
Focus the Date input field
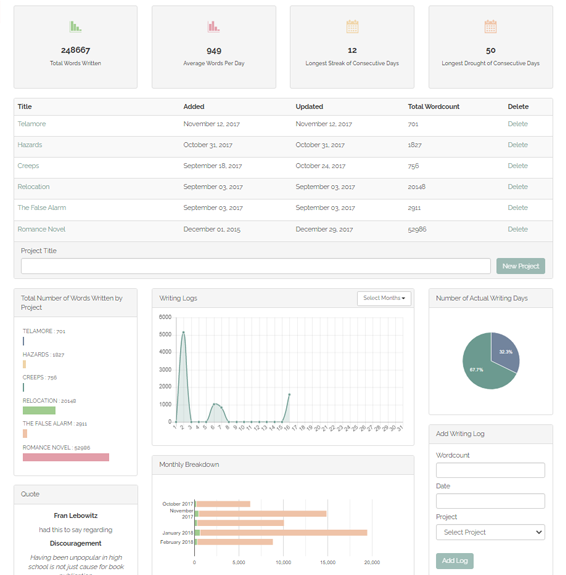[490, 501]
